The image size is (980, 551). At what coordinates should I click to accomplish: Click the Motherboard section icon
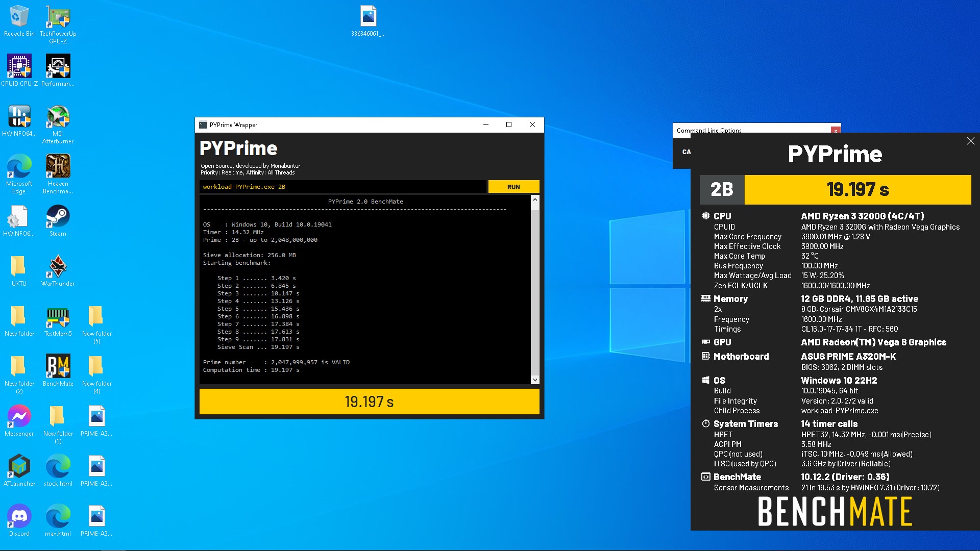click(x=705, y=356)
